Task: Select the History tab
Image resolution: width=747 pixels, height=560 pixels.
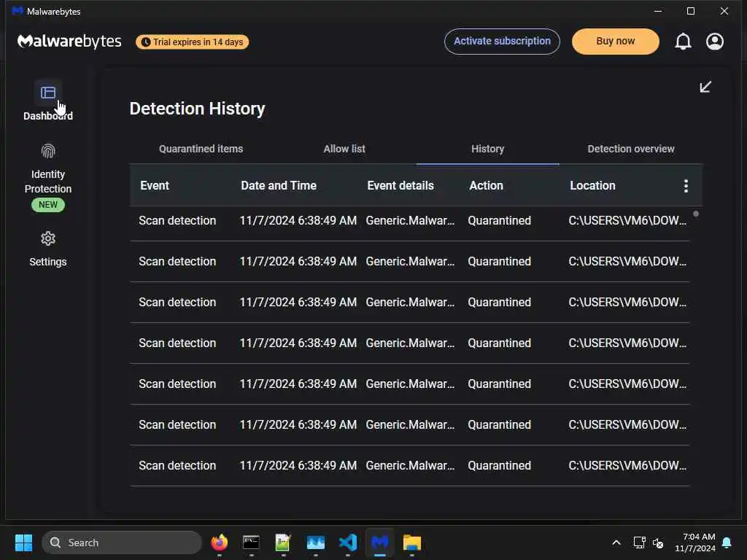Action: [487, 149]
